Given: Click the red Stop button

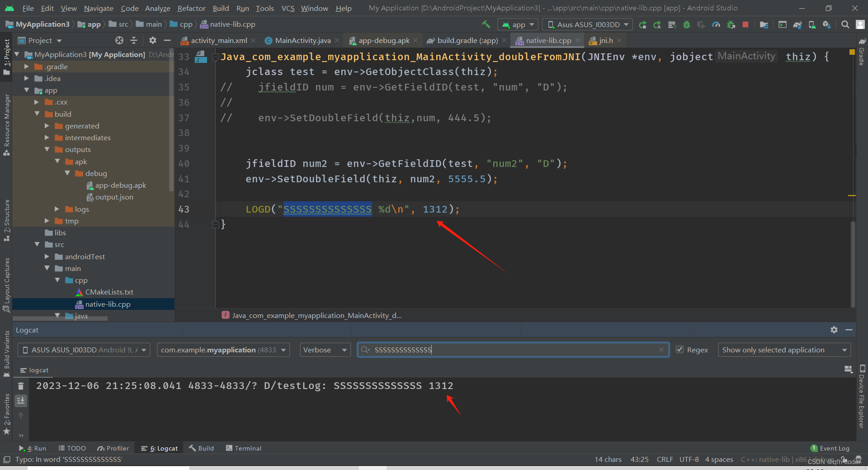Looking at the screenshot, I should (745, 24).
